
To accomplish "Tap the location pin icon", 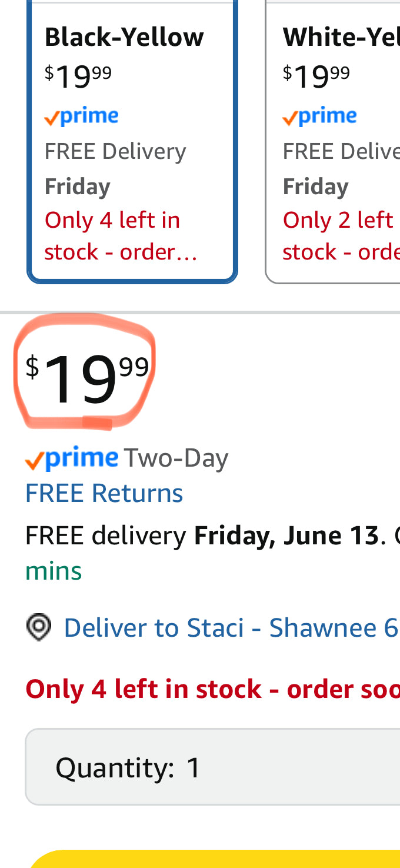I will pos(39,627).
